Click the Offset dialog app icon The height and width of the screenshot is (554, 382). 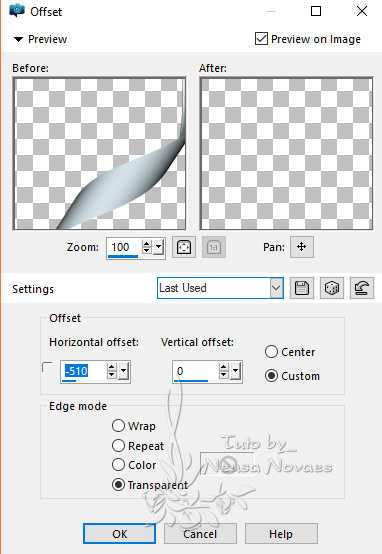17,11
